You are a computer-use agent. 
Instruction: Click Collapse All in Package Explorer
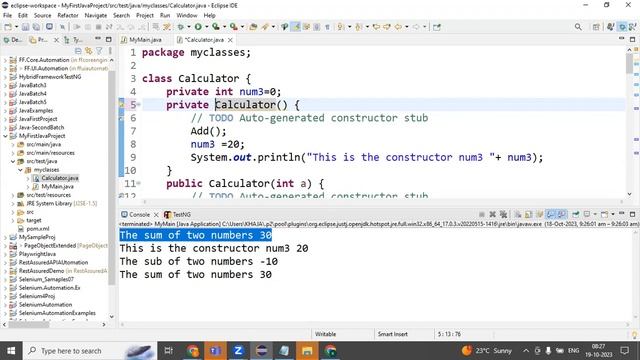[78, 51]
